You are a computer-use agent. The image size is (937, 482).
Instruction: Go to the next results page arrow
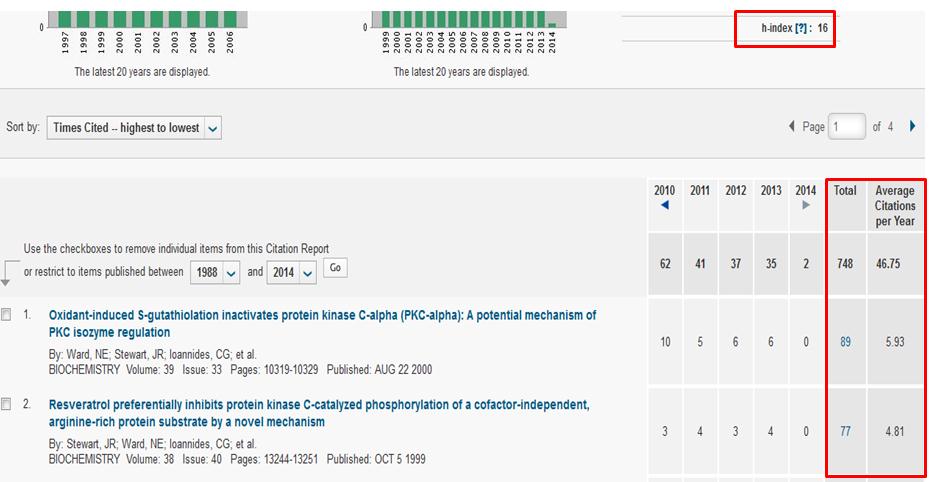tap(912, 126)
